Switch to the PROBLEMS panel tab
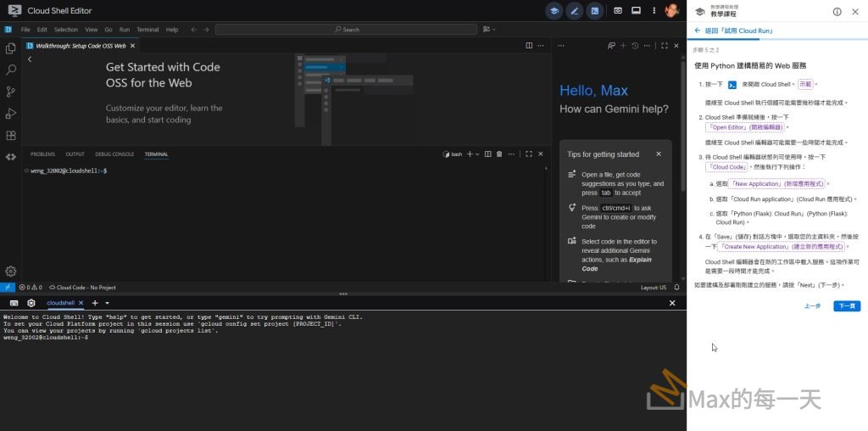Viewport: 868px width, 431px height. click(42, 154)
